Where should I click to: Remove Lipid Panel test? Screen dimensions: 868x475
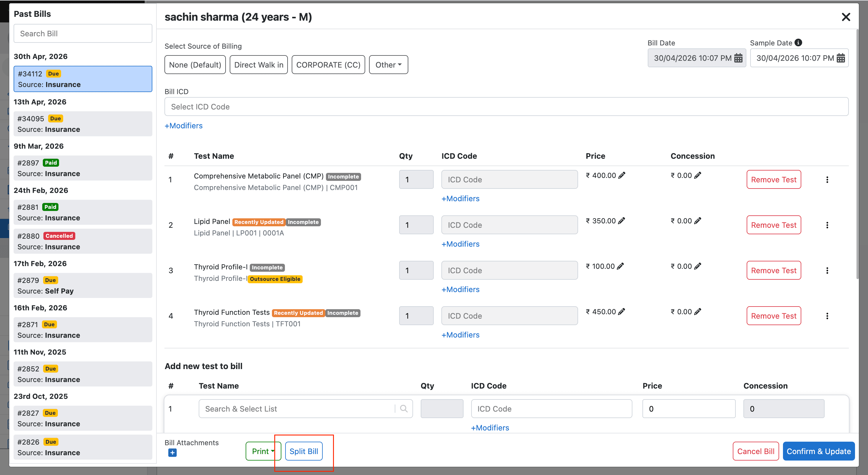tap(774, 225)
